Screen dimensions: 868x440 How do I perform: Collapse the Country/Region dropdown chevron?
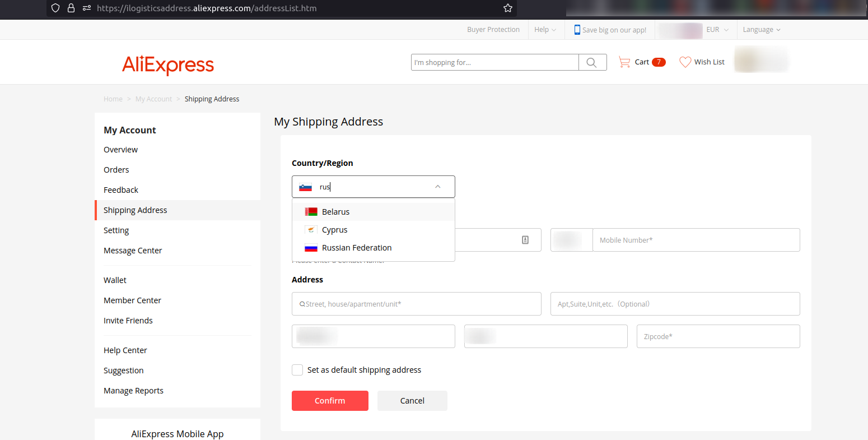(438, 187)
